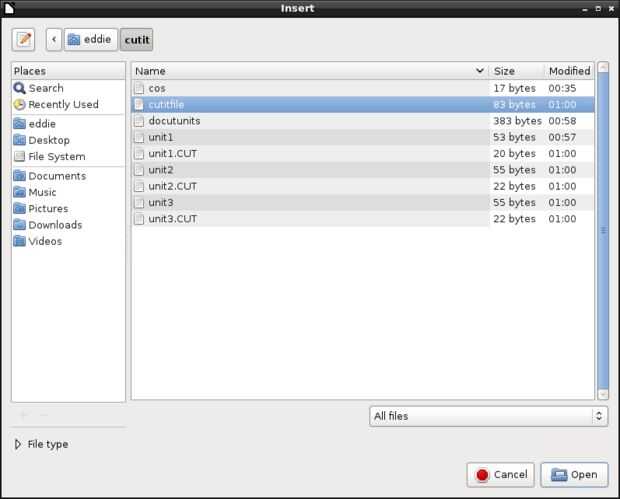Select the unit2 file

pos(363,170)
